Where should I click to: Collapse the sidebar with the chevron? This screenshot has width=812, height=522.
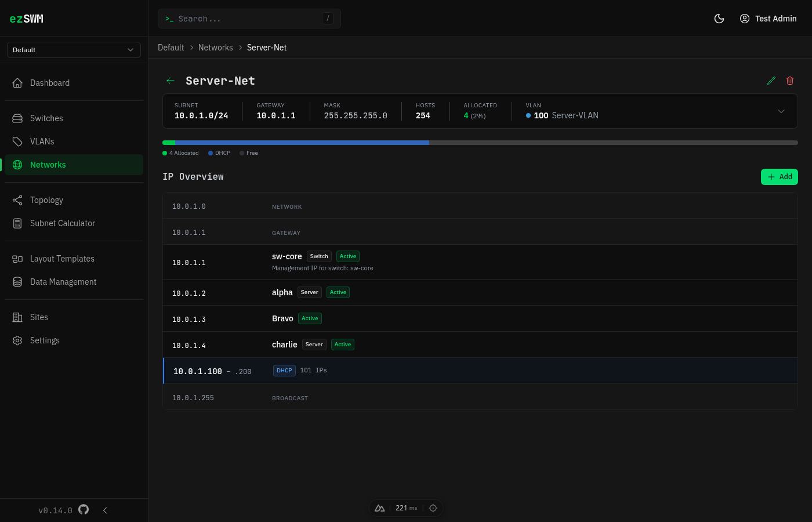point(105,510)
